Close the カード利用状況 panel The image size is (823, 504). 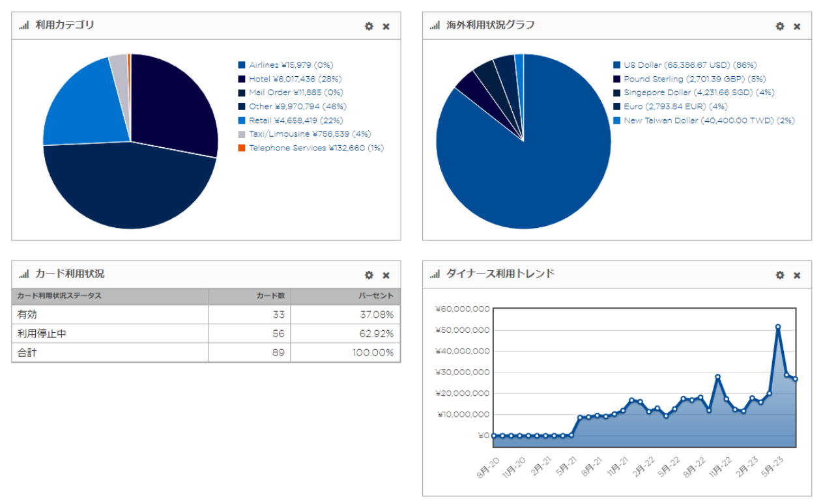(386, 275)
